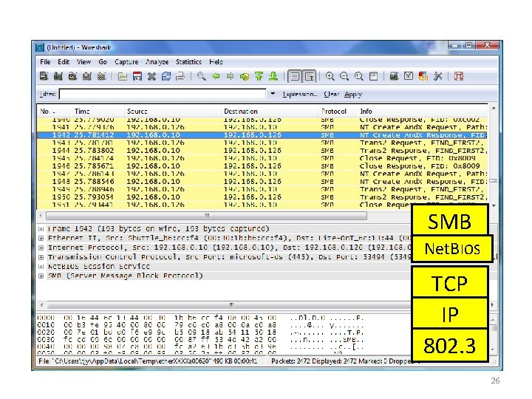532x399 pixels.
Task: Open the filter history dropdown arrow
Action: (273, 94)
